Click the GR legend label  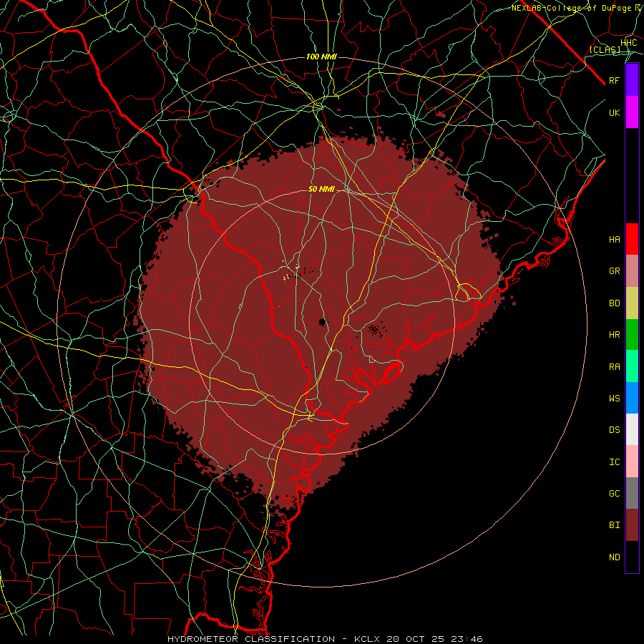tap(615, 271)
